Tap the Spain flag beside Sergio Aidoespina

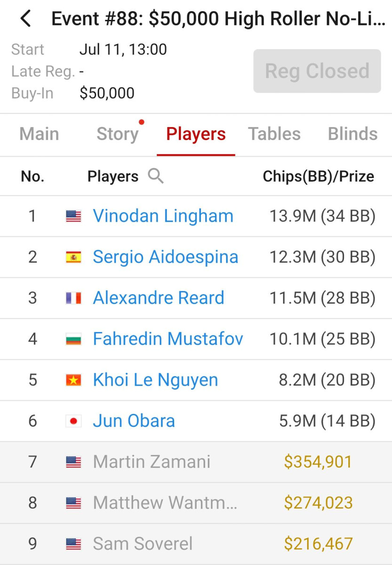click(73, 257)
